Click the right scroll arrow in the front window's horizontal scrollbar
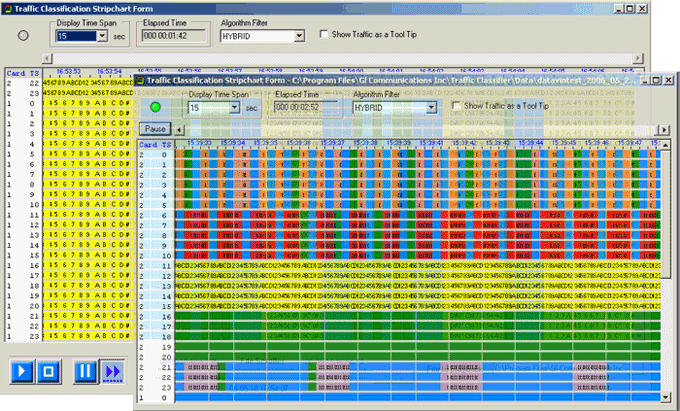This screenshot has width=680, height=411. click(x=664, y=129)
